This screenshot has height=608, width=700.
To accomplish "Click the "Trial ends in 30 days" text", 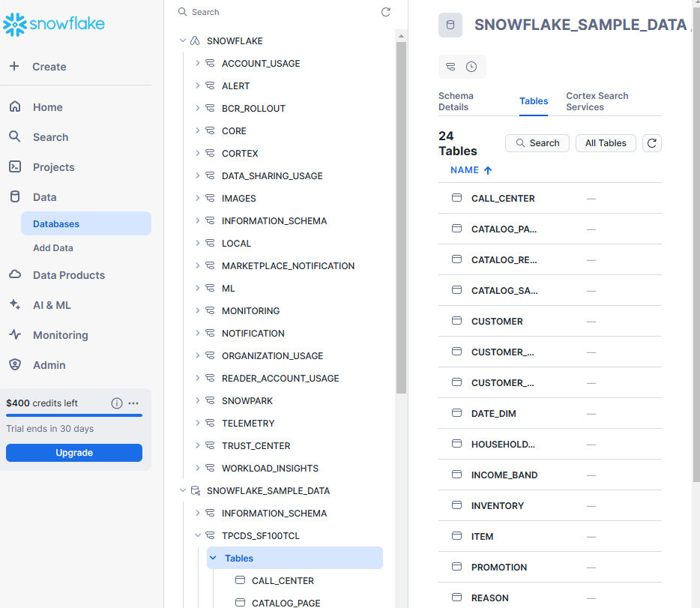I will tap(50, 429).
